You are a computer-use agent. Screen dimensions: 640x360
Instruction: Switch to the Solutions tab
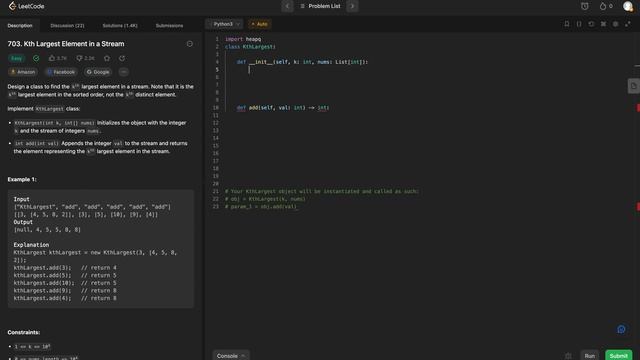click(x=120, y=25)
